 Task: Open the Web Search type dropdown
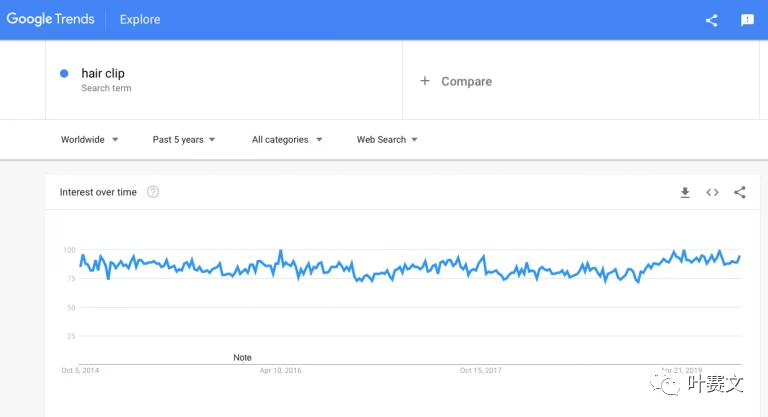point(387,140)
